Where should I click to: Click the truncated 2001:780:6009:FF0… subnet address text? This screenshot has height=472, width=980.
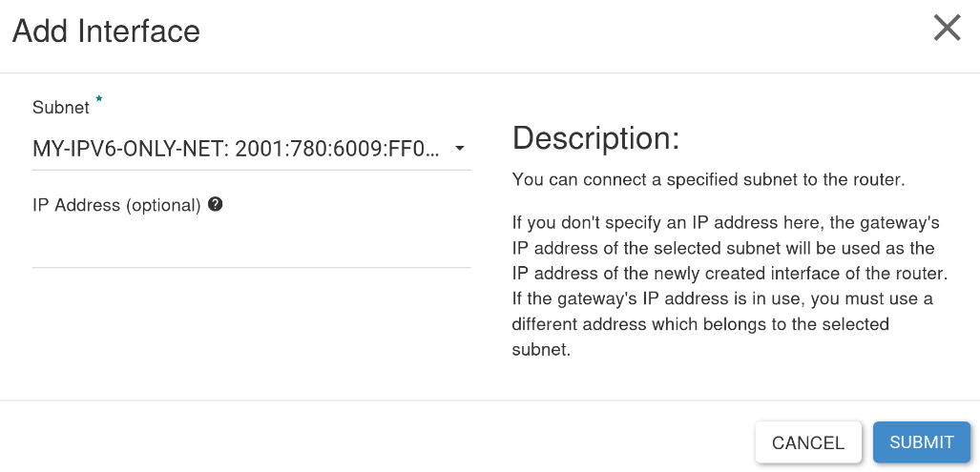pyautogui.click(x=338, y=149)
